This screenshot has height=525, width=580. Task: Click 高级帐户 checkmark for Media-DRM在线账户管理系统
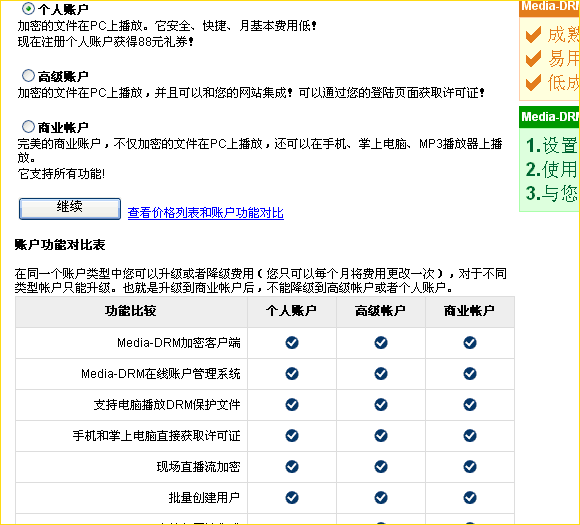381,374
